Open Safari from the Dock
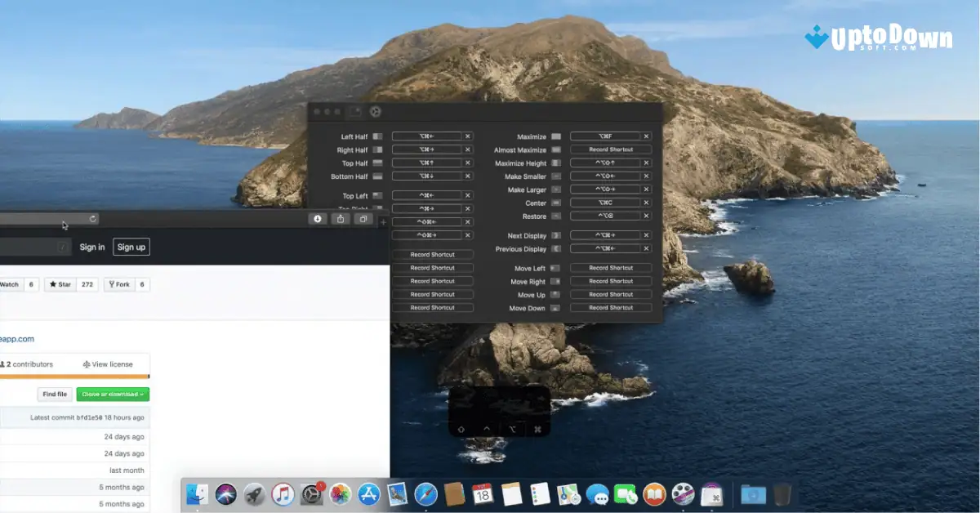The height and width of the screenshot is (513, 980). tap(426, 494)
